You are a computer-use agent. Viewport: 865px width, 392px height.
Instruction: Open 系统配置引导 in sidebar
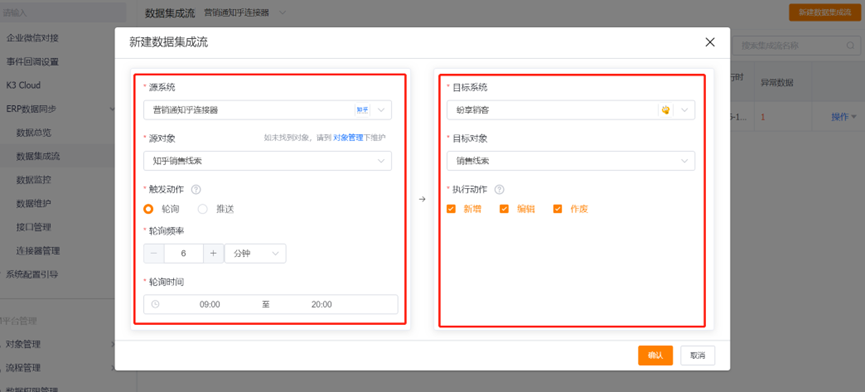tap(31, 274)
